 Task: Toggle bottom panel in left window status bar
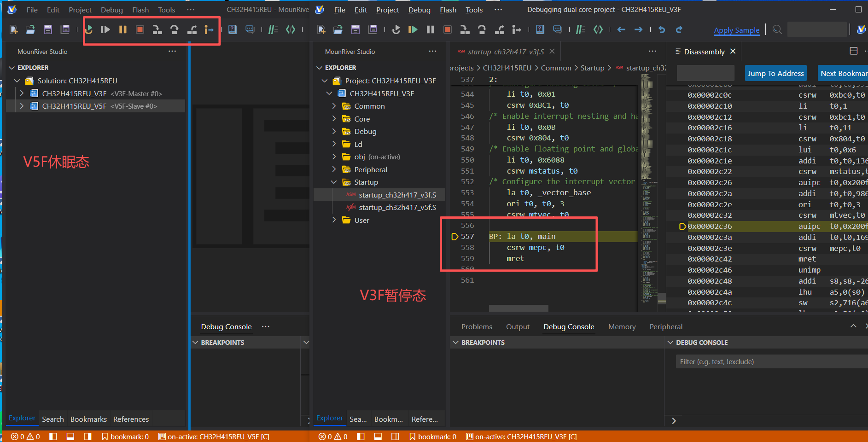click(x=70, y=436)
